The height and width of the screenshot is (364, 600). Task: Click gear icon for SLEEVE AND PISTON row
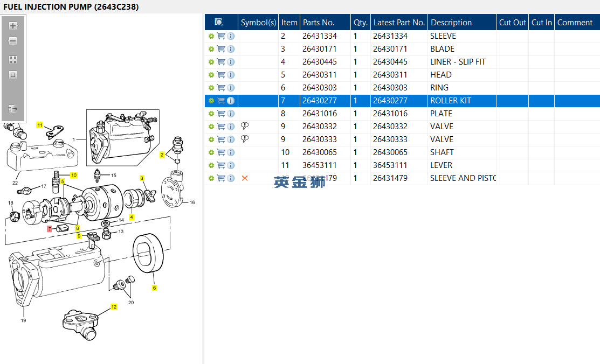pyautogui.click(x=211, y=178)
